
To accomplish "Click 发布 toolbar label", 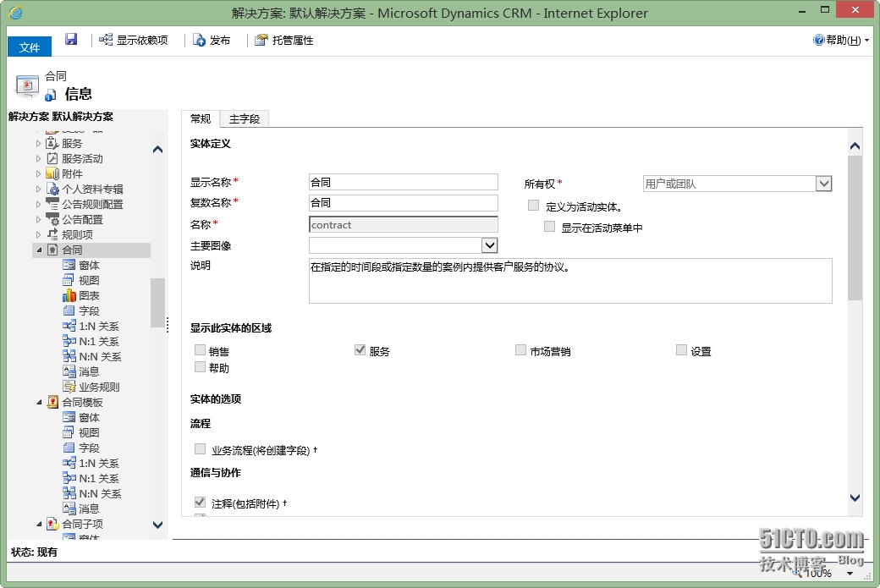I will point(220,41).
